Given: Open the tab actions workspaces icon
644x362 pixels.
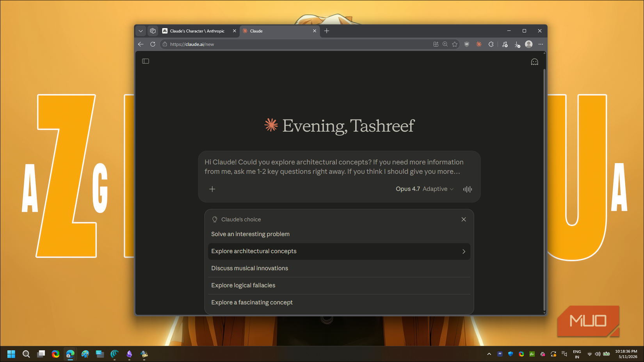Looking at the screenshot, I should [x=153, y=31].
